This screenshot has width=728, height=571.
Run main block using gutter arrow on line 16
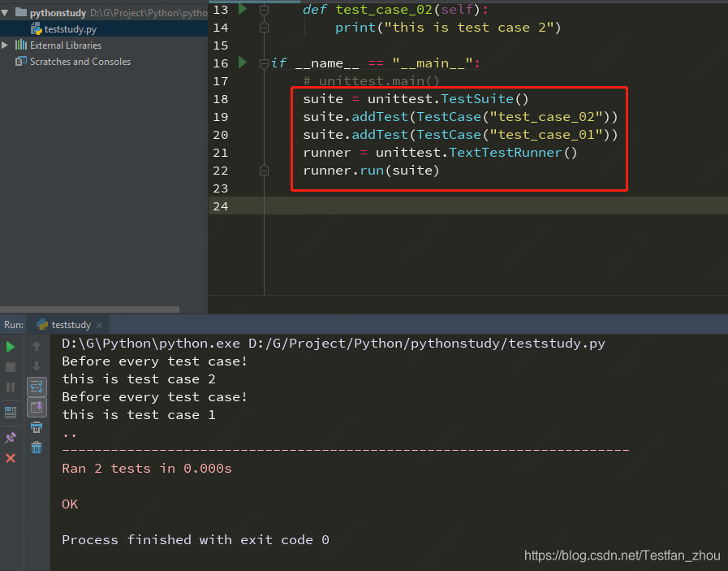click(243, 63)
